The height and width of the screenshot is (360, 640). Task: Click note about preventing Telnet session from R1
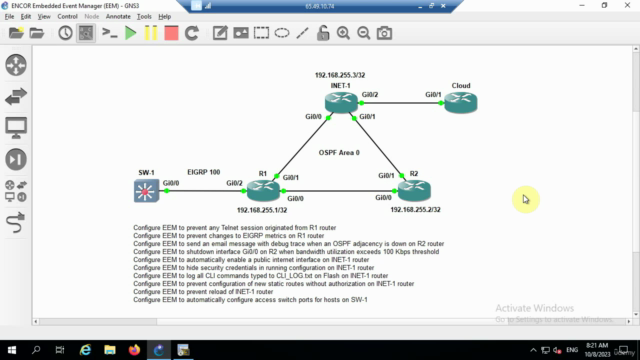235,228
